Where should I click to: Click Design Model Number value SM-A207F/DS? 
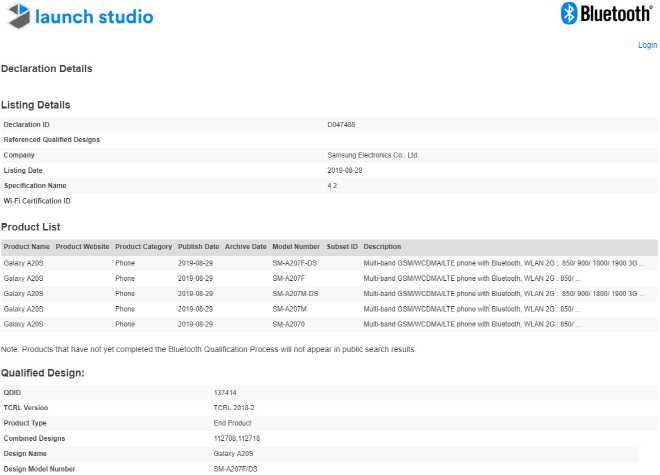coord(236,469)
